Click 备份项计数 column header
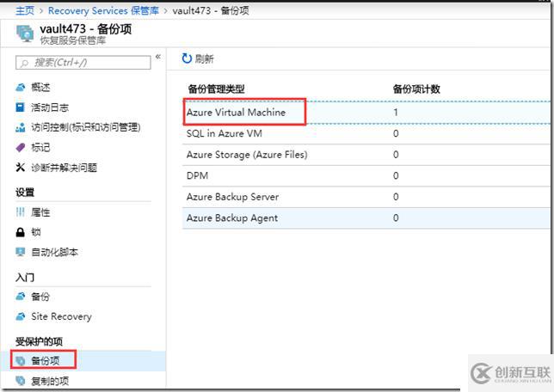Image resolution: width=554 pixels, height=392 pixels. point(416,89)
